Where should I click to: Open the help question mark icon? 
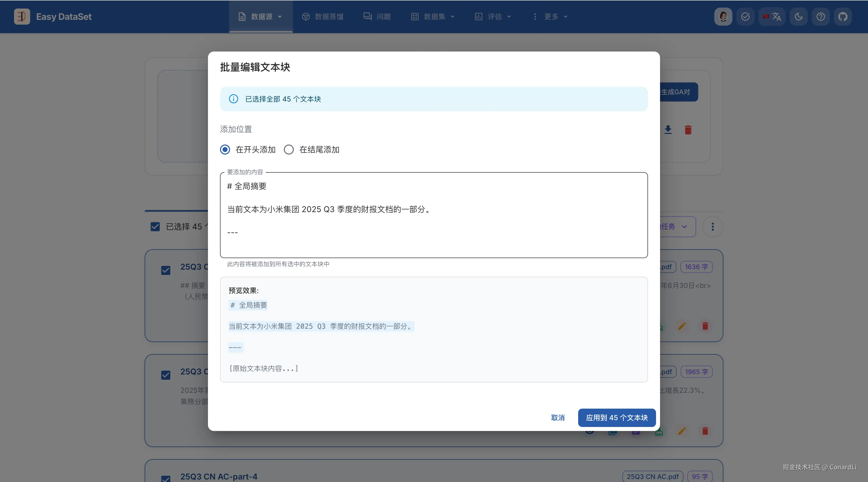(821, 17)
